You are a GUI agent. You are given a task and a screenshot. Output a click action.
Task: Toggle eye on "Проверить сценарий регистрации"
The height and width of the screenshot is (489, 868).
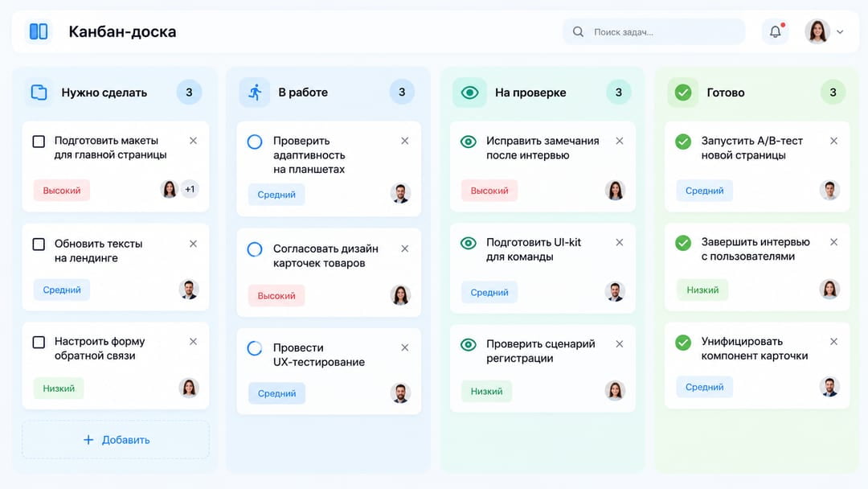[469, 344]
